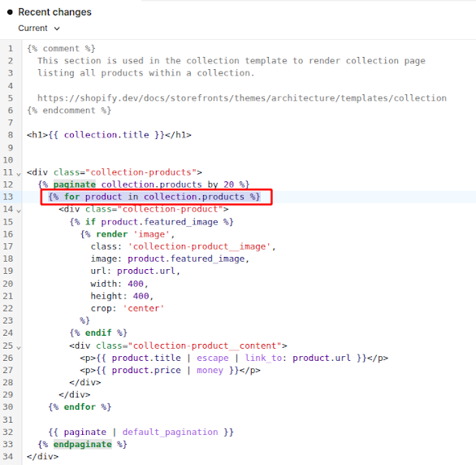Collapse the fold arrow at line 14

pyautogui.click(x=19, y=211)
